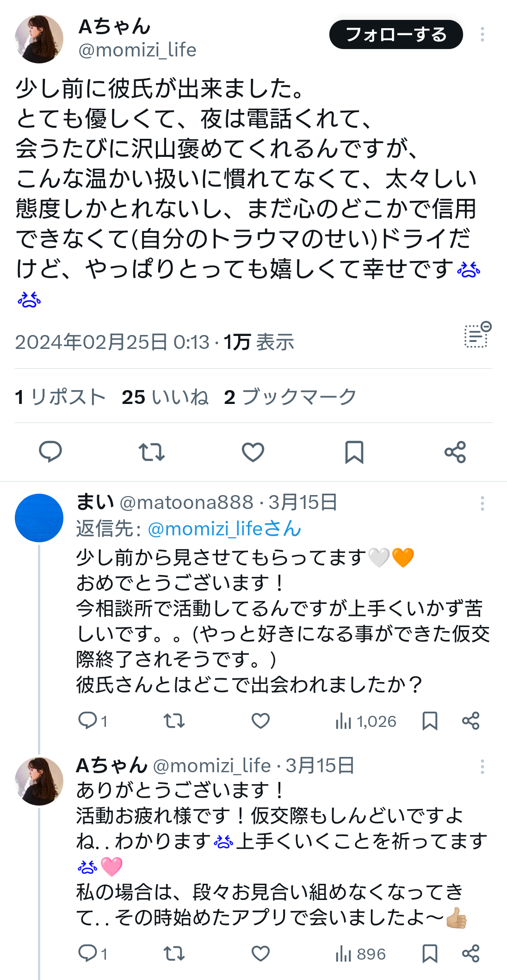This screenshot has width=507, height=980.
Task: View the 25 いいね list
Action: pyautogui.click(x=165, y=397)
